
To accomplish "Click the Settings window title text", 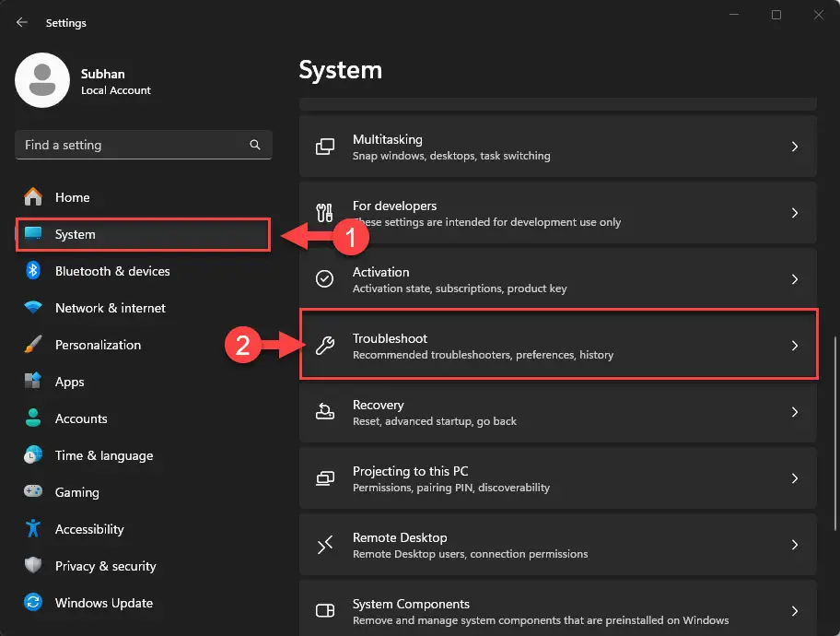I will [66, 22].
